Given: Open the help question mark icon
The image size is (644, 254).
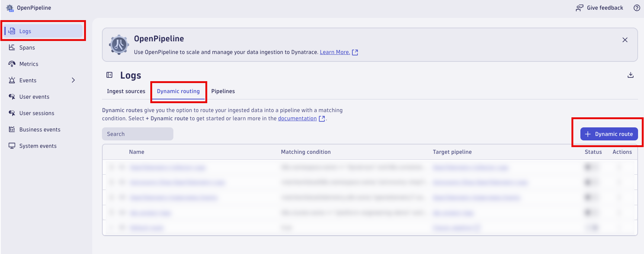Looking at the screenshot, I should click(637, 8).
